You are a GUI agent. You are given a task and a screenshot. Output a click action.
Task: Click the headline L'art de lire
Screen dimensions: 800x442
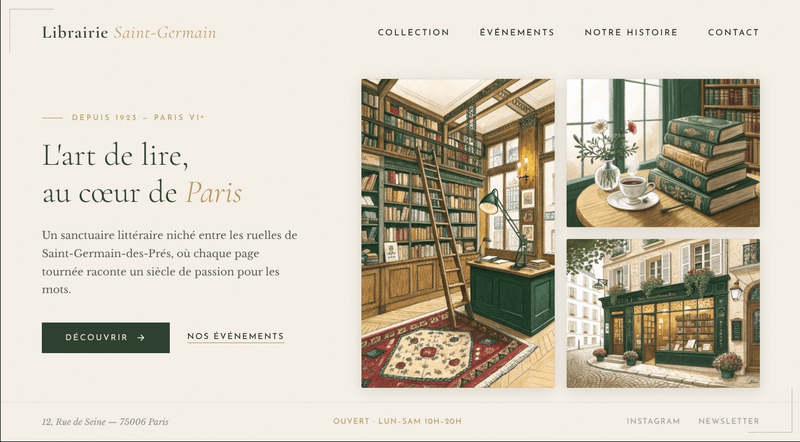pos(115,155)
